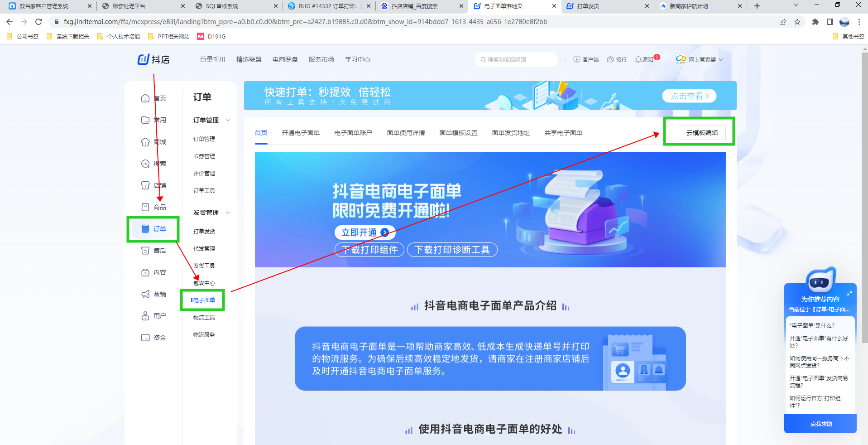Open the 通知 bell notifications
Image resolution: width=868 pixels, height=445 pixels.
tap(638, 59)
